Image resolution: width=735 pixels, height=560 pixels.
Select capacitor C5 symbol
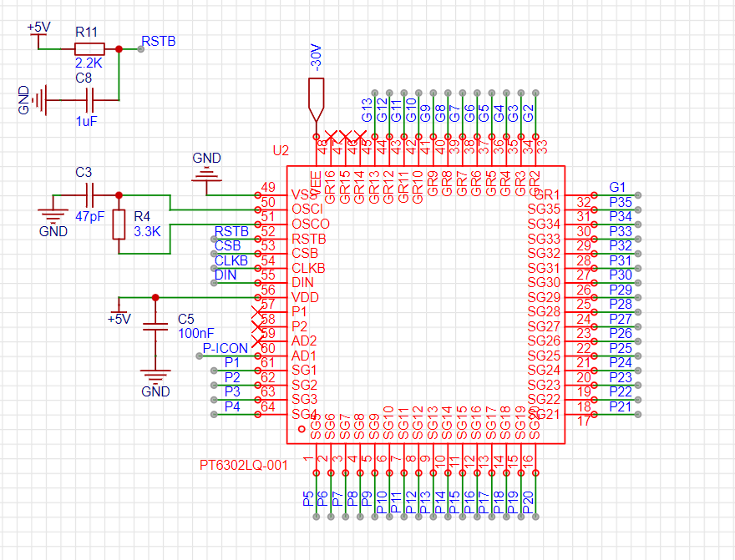coord(155,326)
